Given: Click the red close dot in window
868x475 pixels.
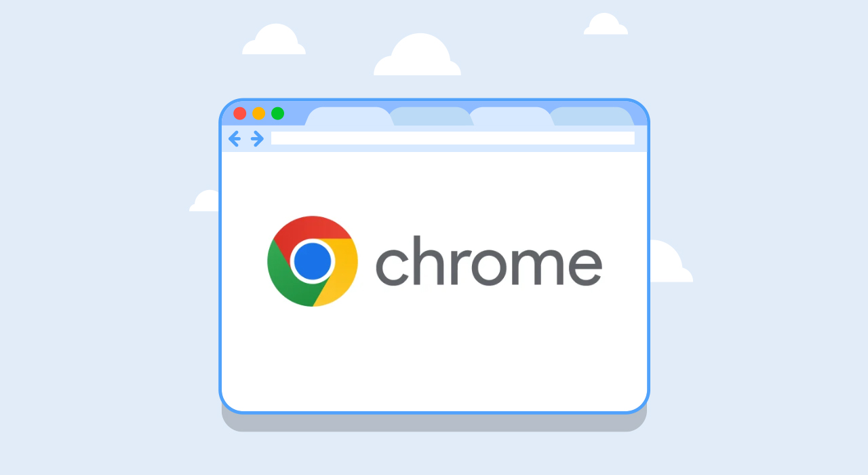Looking at the screenshot, I should pos(240,113).
